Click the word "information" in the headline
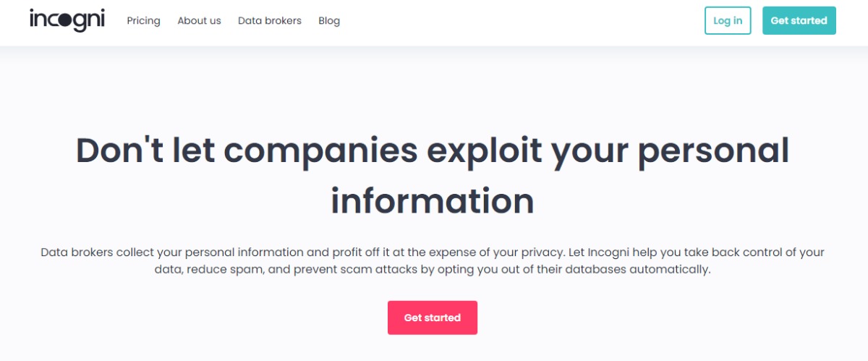 tap(432, 200)
